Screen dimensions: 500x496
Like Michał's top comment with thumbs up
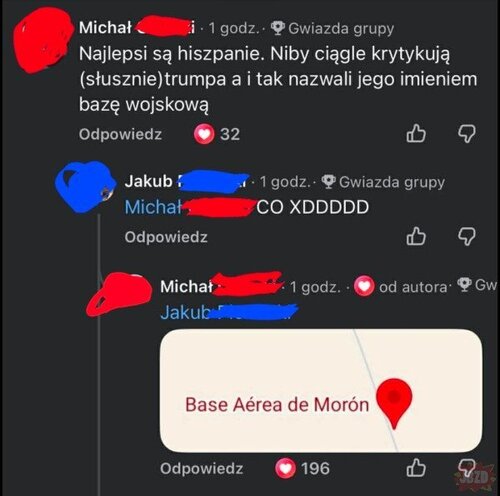416,134
